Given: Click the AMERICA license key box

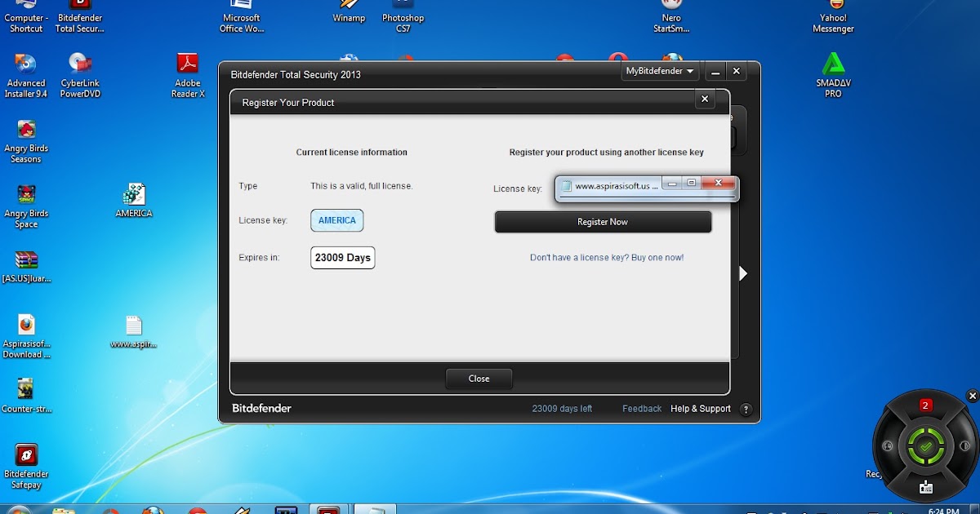Looking at the screenshot, I should point(337,220).
